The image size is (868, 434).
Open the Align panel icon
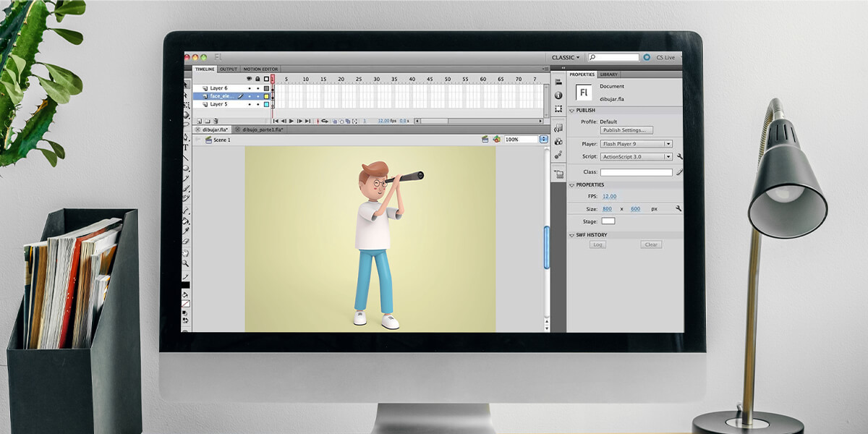coord(558,82)
